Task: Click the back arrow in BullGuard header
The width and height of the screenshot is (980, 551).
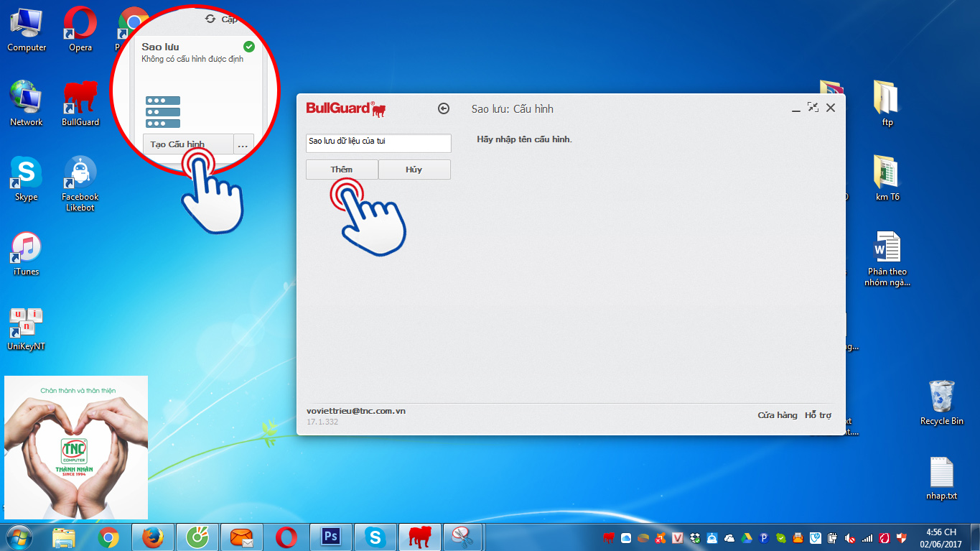Action: pyautogui.click(x=444, y=108)
